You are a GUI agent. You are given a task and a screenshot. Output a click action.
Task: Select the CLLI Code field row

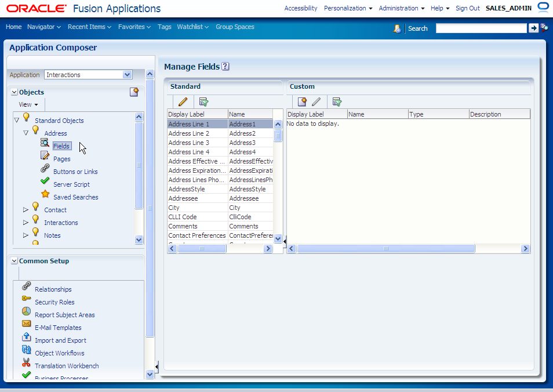point(220,217)
